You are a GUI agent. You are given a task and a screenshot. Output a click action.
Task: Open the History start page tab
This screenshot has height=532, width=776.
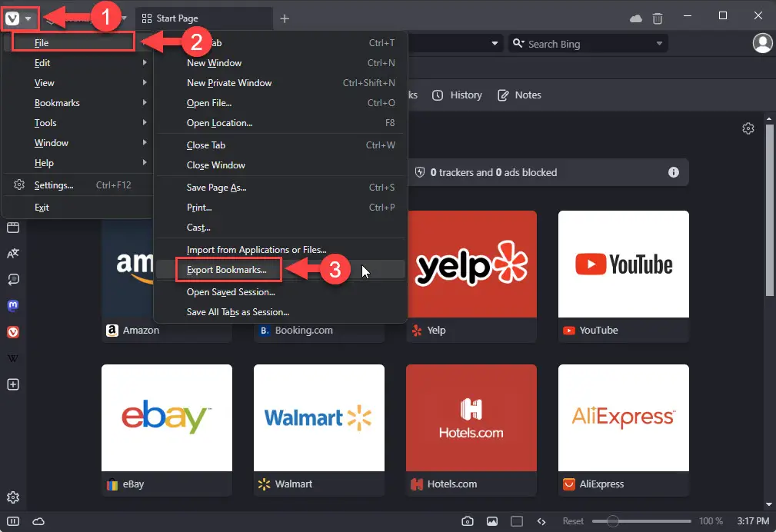tap(458, 95)
